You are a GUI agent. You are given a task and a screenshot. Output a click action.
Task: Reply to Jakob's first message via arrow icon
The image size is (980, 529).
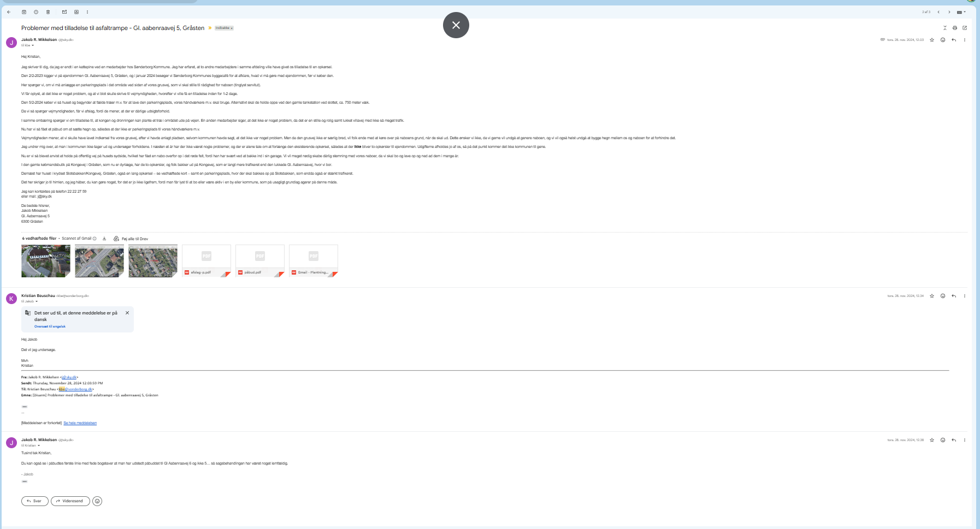point(954,40)
